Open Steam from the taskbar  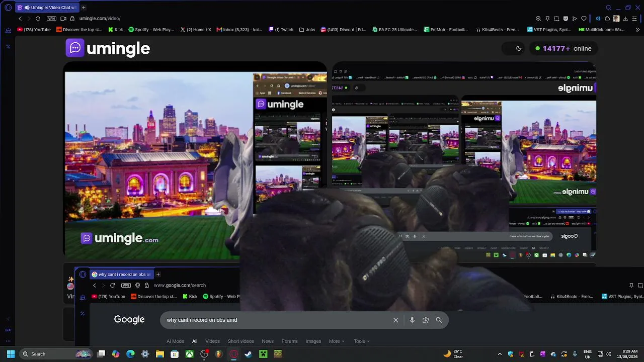pos(248,354)
